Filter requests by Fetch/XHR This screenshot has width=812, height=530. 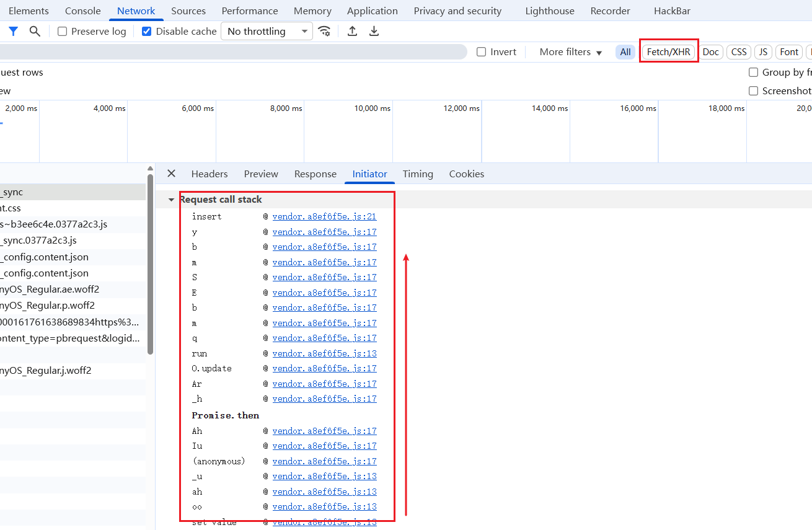pyautogui.click(x=668, y=52)
